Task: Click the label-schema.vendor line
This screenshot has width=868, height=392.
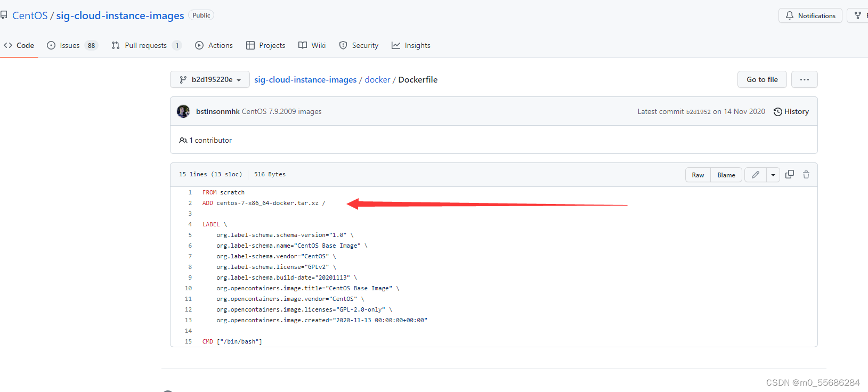Action: (x=276, y=256)
